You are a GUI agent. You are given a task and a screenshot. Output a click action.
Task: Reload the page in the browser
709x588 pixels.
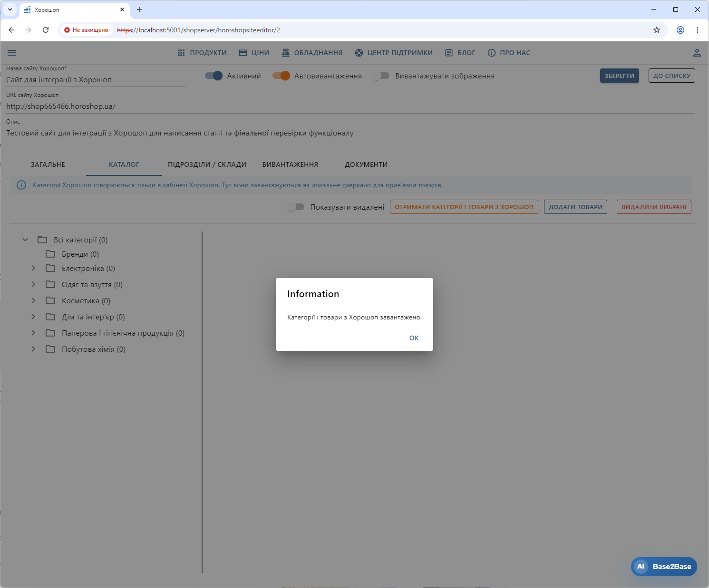coord(46,30)
